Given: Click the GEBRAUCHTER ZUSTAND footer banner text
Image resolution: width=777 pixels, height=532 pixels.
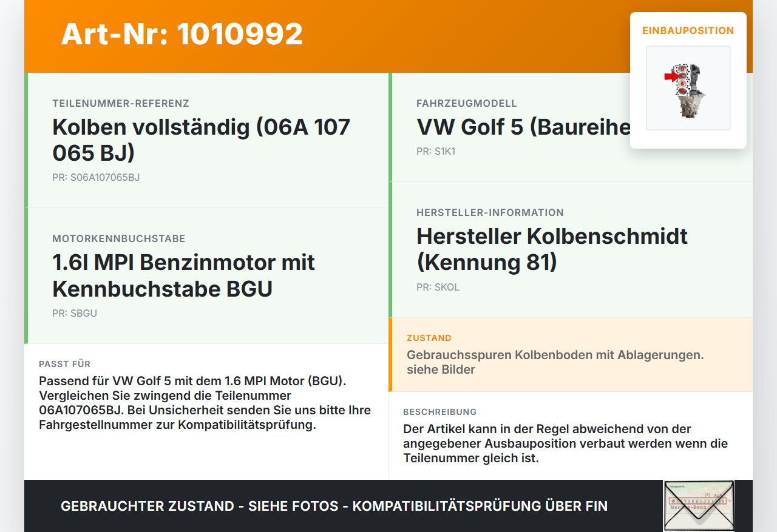Looking at the screenshot, I should pyautogui.click(x=334, y=506).
